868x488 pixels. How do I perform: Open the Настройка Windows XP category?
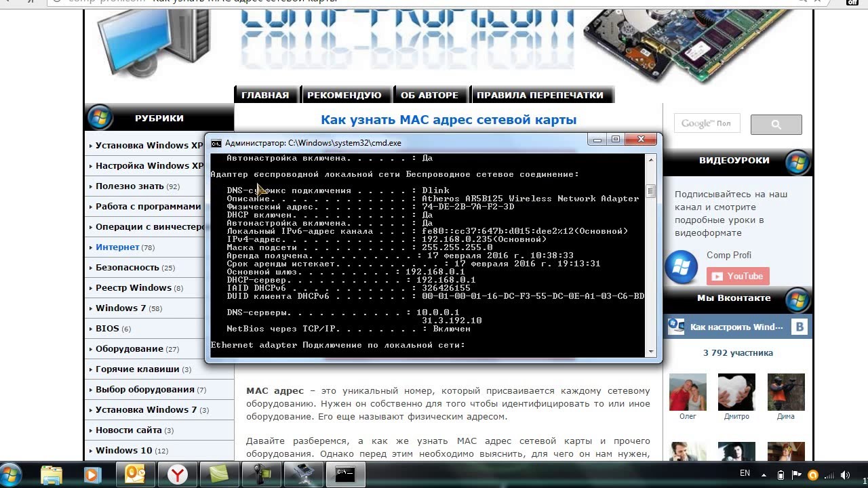149,165
